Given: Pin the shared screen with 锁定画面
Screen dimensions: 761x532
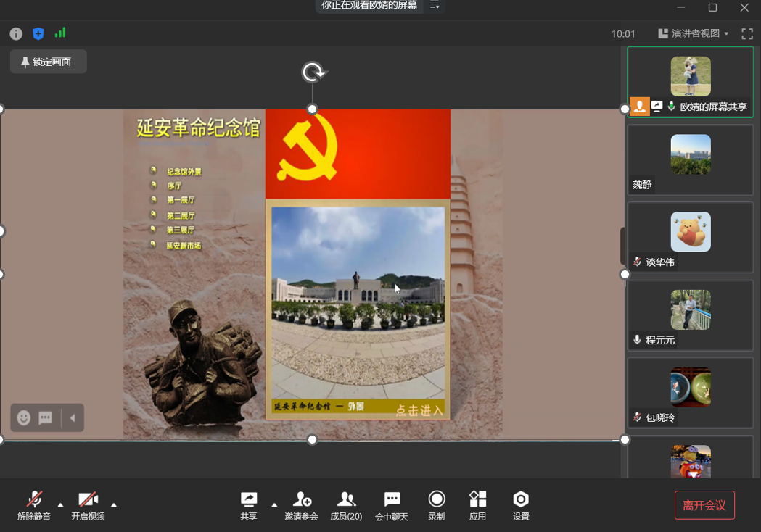Looking at the screenshot, I should (x=48, y=62).
